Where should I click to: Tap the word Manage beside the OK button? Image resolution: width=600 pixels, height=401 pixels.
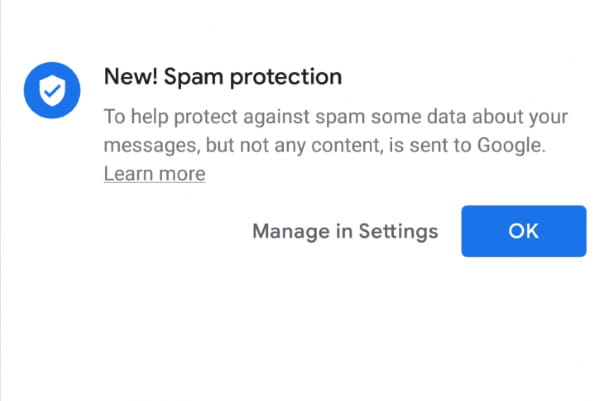pos(291,231)
